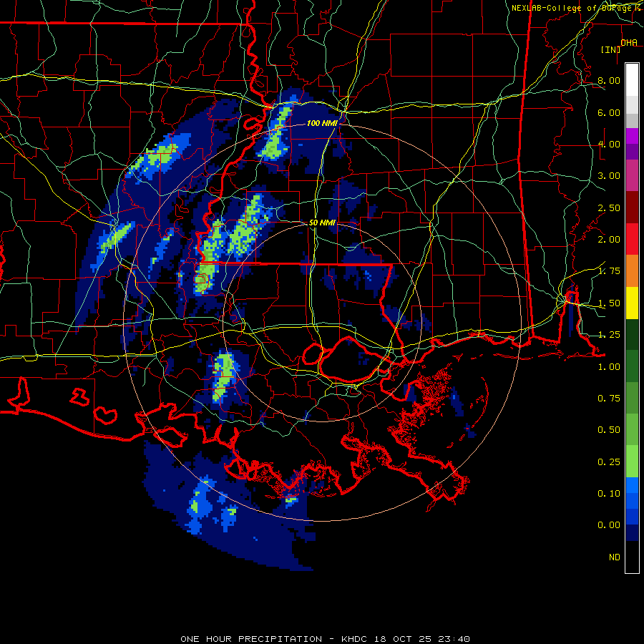Select the yellow legend swatch
The height and width of the screenshot is (644, 644).
(x=632, y=303)
